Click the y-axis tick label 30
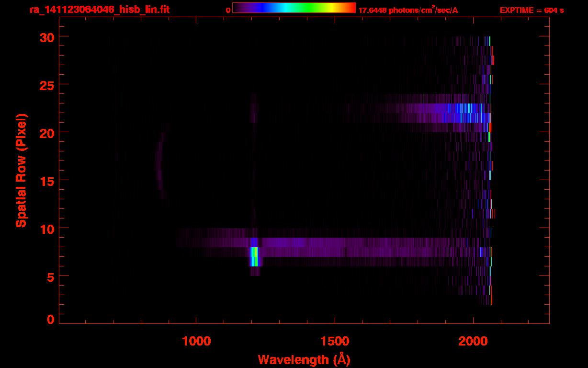The height and width of the screenshot is (368, 588). [x=47, y=37]
